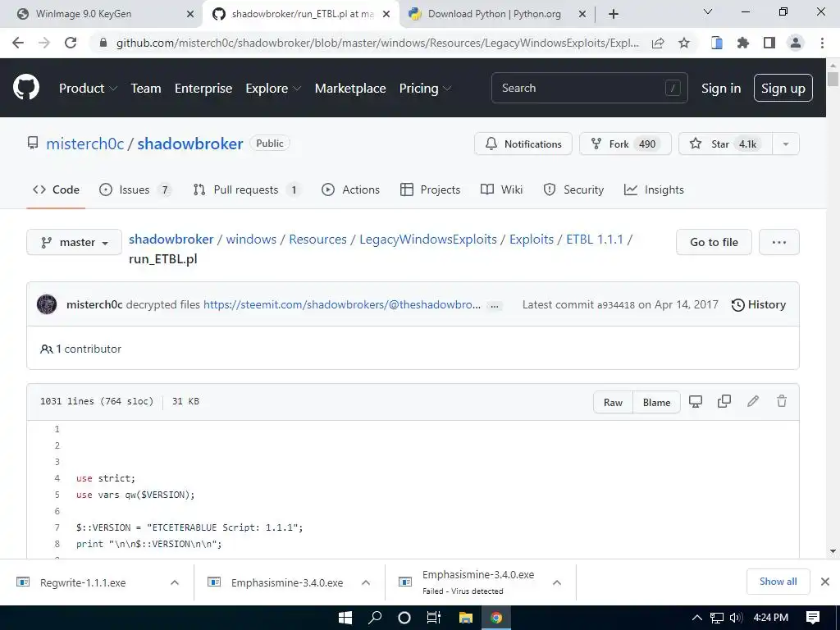Fork the repository with Fork button
Screen dimensions: 840x630
click(x=625, y=144)
